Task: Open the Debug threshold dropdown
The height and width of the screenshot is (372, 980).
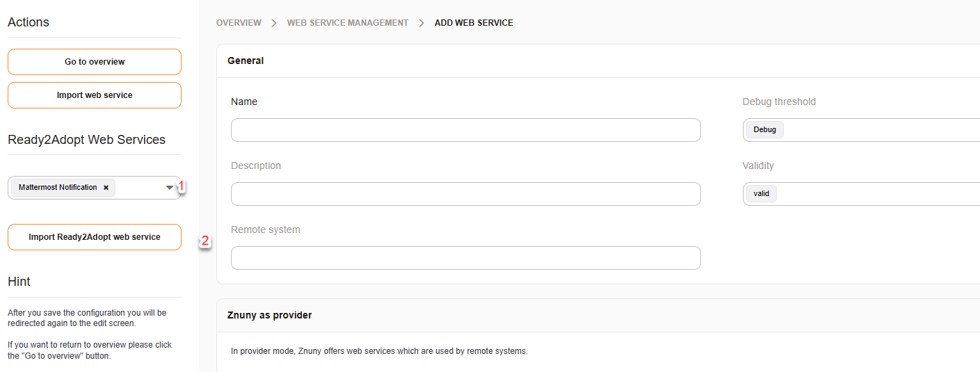Action: click(861, 130)
